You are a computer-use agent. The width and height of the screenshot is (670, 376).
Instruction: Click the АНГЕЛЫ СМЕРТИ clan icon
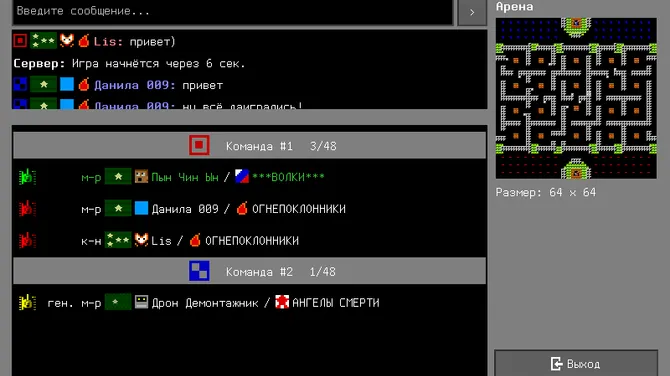[x=282, y=302]
